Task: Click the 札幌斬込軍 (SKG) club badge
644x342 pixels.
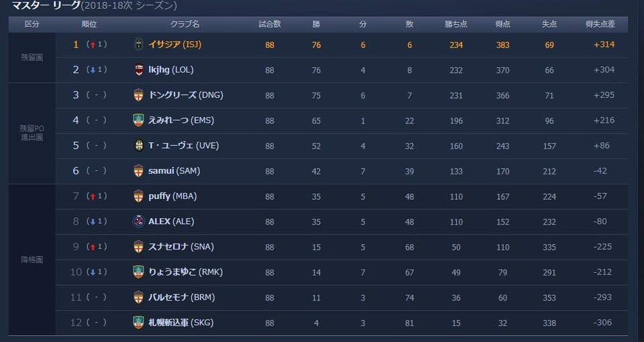Action: coord(139,323)
